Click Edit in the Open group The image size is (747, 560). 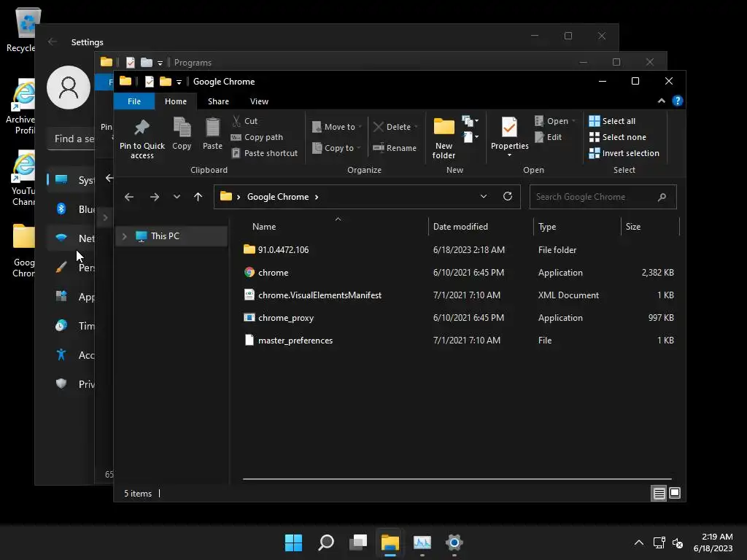(549, 137)
